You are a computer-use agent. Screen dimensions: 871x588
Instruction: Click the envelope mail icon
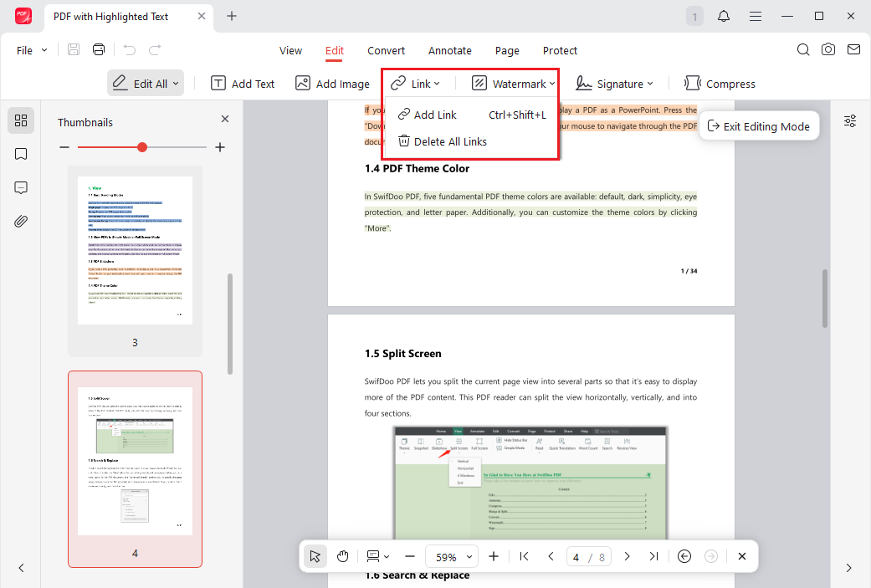point(853,49)
